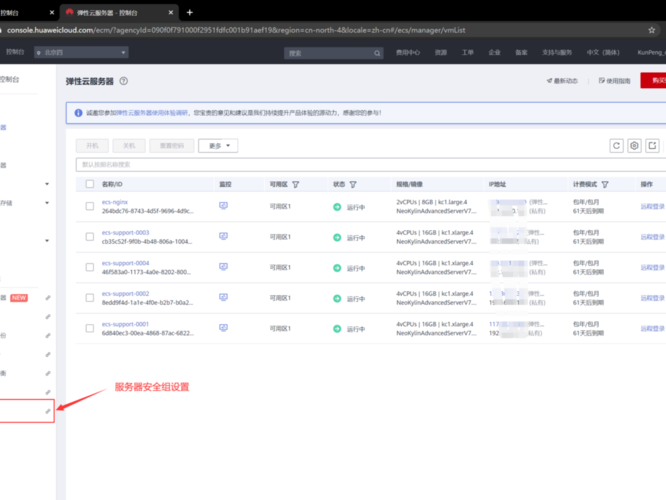Click the 开机 power-on button
The width and height of the screenshot is (666, 500).
coord(92,146)
